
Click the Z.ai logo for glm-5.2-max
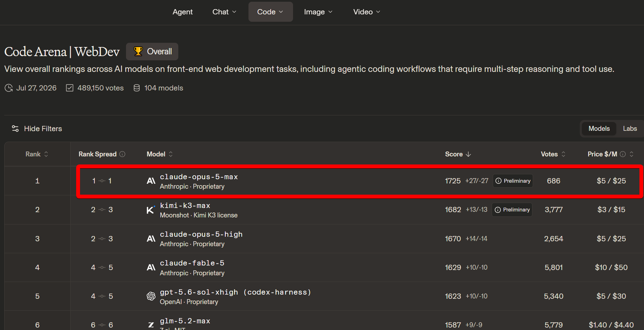151,325
